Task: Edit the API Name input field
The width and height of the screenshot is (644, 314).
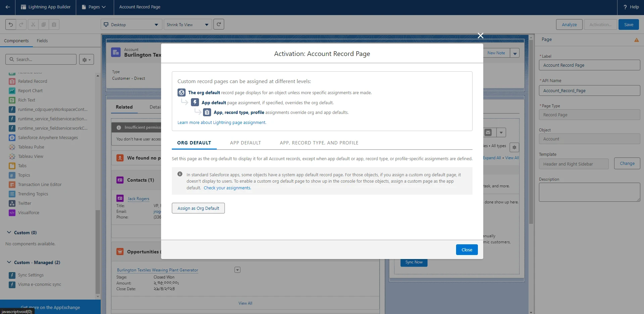Action: click(x=589, y=90)
